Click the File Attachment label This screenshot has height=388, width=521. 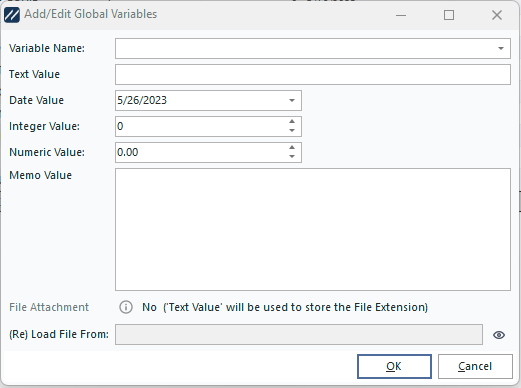49,307
